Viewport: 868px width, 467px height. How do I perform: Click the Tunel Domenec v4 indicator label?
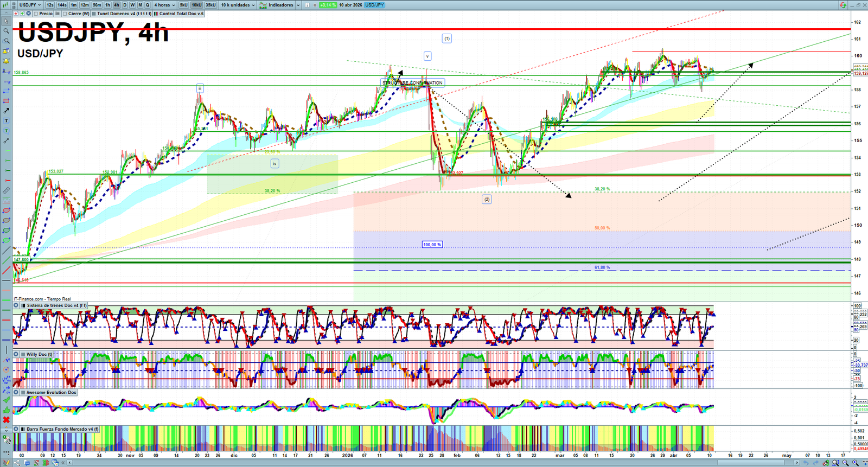124,14
